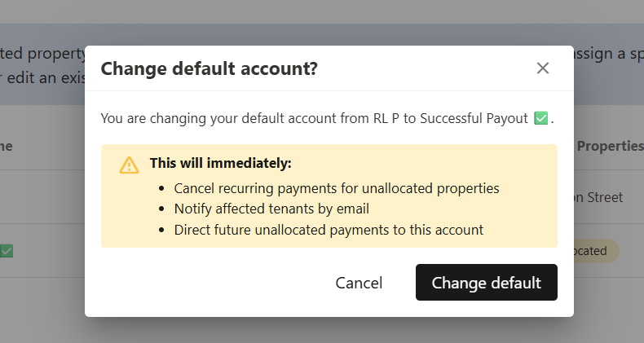Click green checkmark after Successful Payout

point(541,119)
